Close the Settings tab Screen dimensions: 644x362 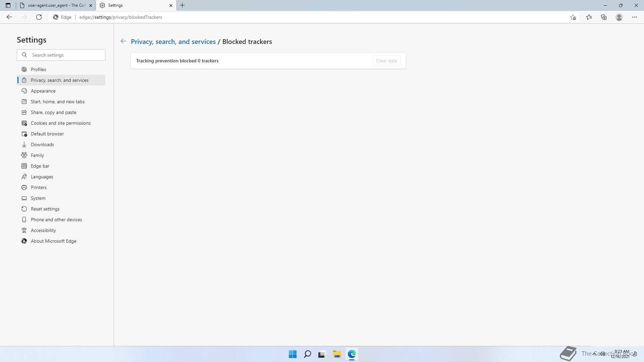[x=171, y=5]
